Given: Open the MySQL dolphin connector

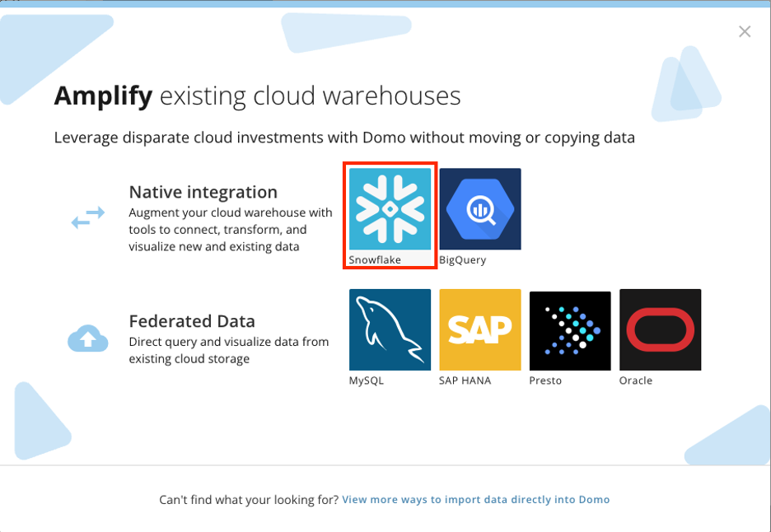Looking at the screenshot, I should [390, 329].
